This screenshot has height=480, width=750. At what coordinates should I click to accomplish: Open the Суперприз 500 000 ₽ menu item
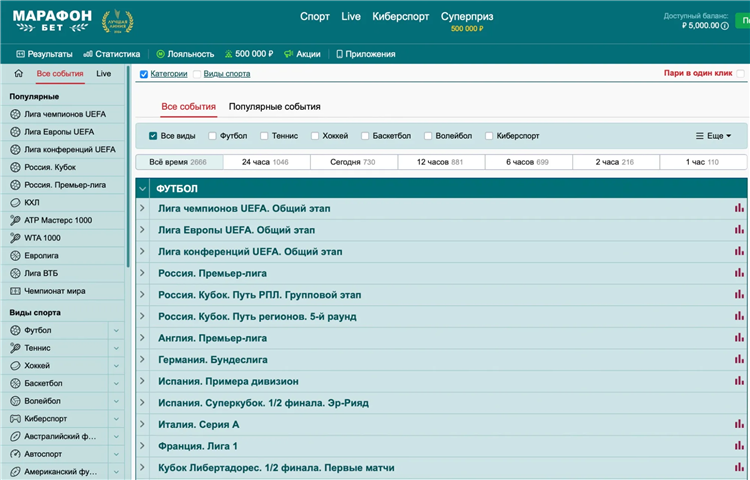(x=467, y=22)
